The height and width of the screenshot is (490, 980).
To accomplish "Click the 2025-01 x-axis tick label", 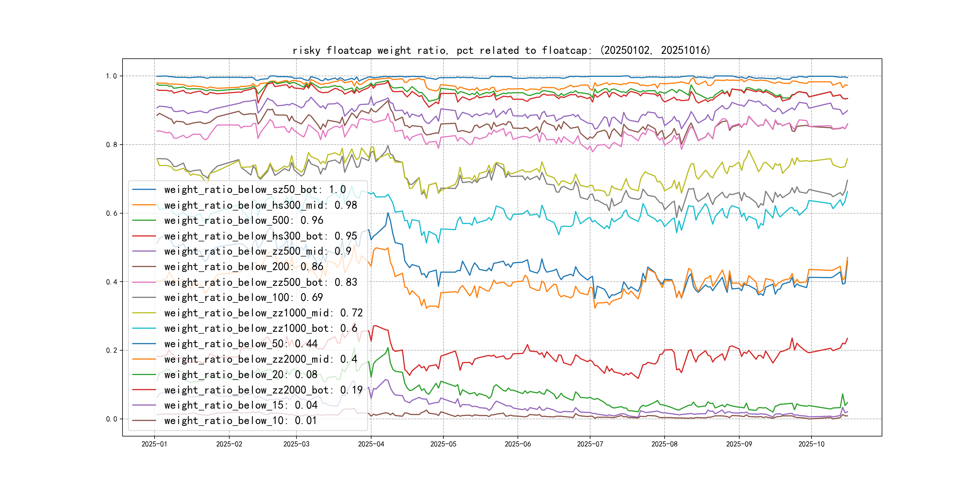I will pos(154,444).
